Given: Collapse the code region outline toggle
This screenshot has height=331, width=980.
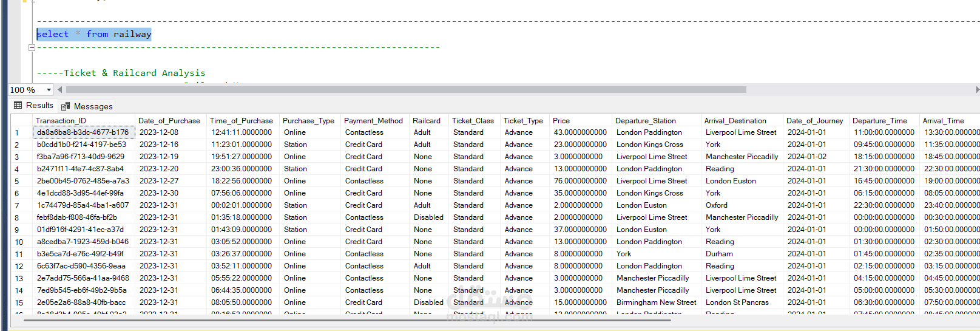Looking at the screenshot, I should click(x=32, y=47).
